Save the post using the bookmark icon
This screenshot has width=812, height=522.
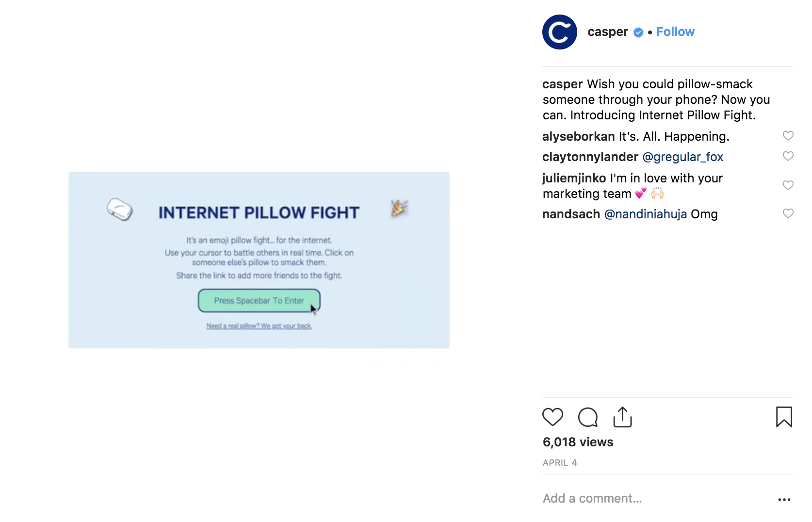coord(785,417)
